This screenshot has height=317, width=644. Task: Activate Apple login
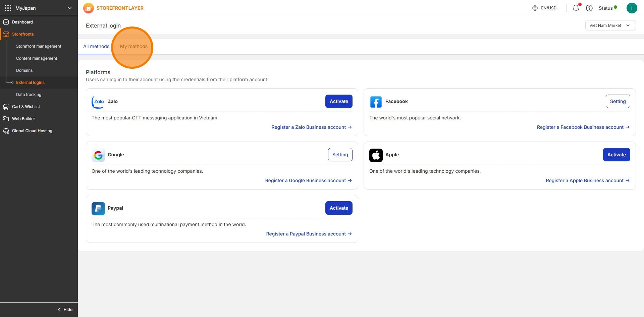[x=616, y=155]
